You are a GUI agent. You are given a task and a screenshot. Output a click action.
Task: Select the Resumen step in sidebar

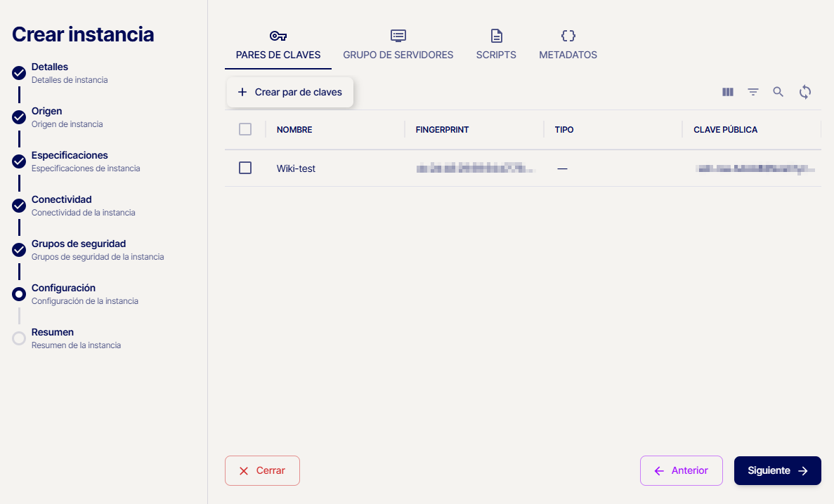(53, 333)
